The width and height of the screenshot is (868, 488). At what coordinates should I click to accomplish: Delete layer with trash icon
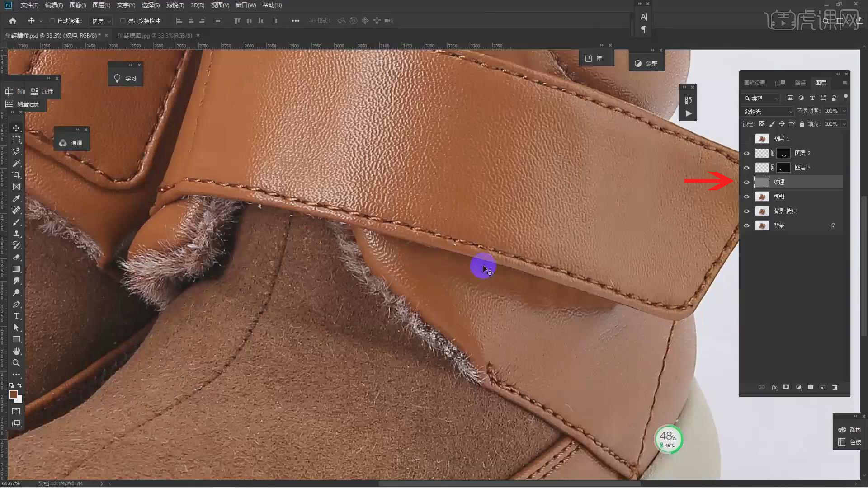point(835,387)
